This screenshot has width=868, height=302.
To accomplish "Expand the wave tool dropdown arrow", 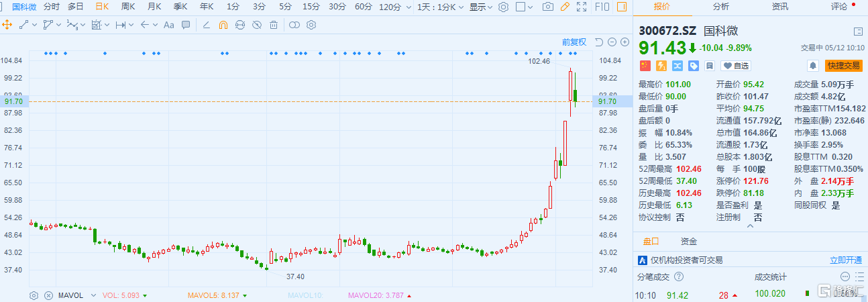I will [83, 25].
